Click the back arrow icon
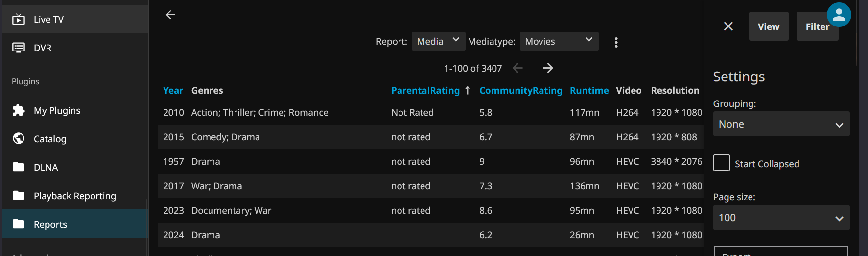 point(170,15)
